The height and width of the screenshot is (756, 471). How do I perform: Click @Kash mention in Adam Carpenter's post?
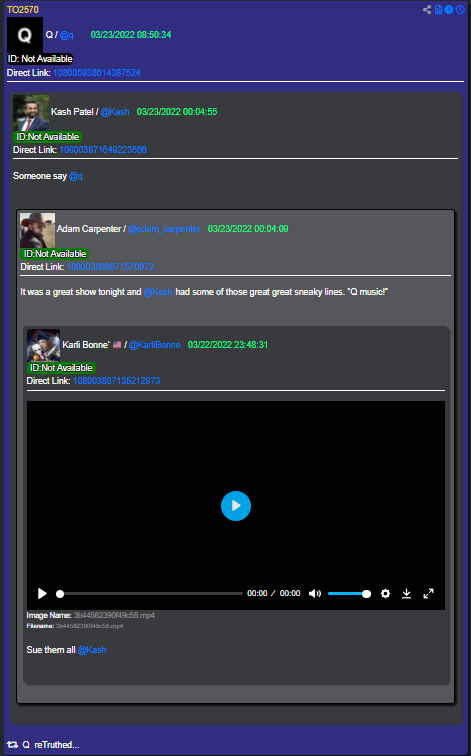[x=158, y=292]
